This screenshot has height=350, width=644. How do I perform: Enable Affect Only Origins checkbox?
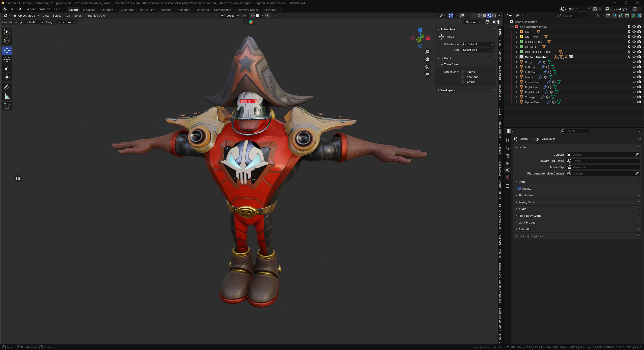tap(463, 72)
